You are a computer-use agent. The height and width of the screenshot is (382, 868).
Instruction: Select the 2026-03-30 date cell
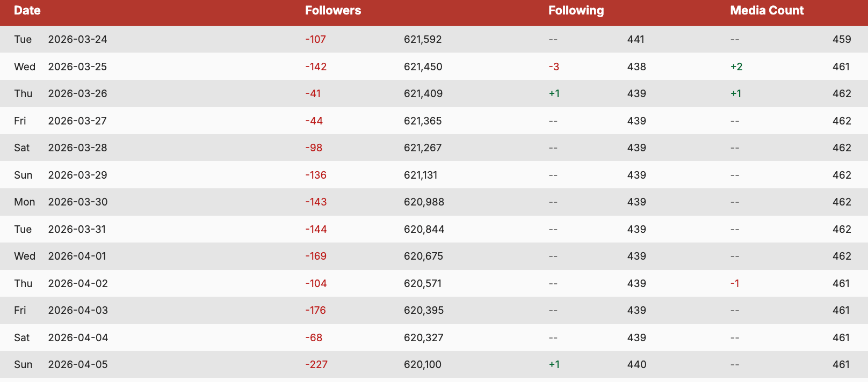[78, 202]
